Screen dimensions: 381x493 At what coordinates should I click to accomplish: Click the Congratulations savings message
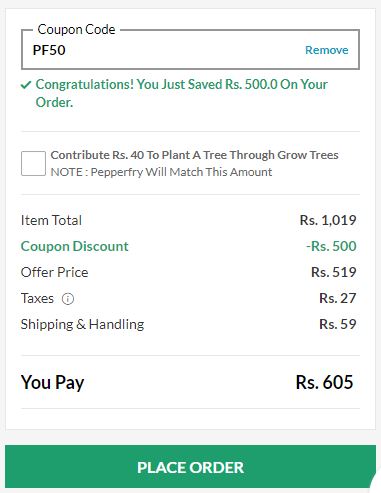click(x=182, y=93)
